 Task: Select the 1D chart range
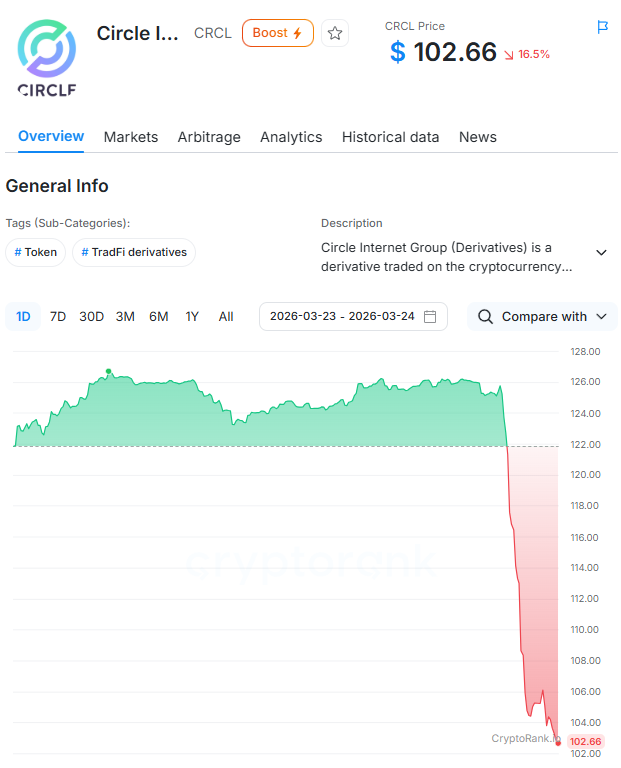click(x=23, y=316)
